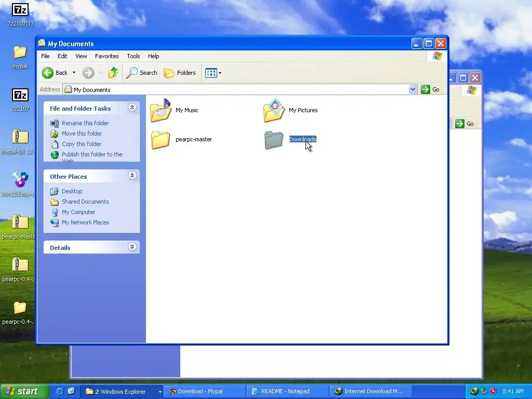Click the Move this folder icon
532x399 pixels.
(55, 134)
